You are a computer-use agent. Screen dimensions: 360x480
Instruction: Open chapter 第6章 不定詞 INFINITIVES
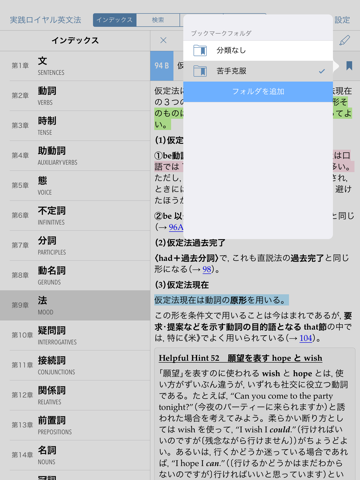(x=75, y=216)
